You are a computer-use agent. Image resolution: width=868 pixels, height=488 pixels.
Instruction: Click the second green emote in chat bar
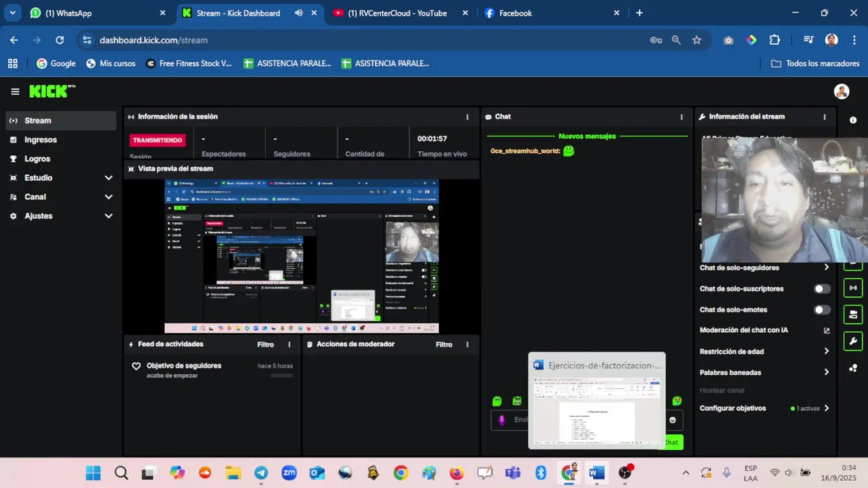tap(517, 401)
